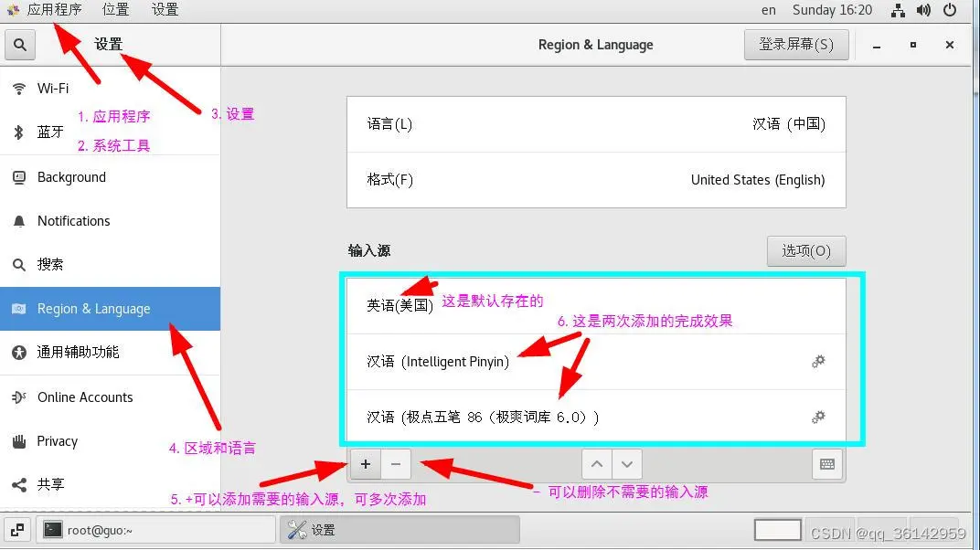Open the Notifications panel
Viewport: 980px width, 550px height.
(x=110, y=221)
